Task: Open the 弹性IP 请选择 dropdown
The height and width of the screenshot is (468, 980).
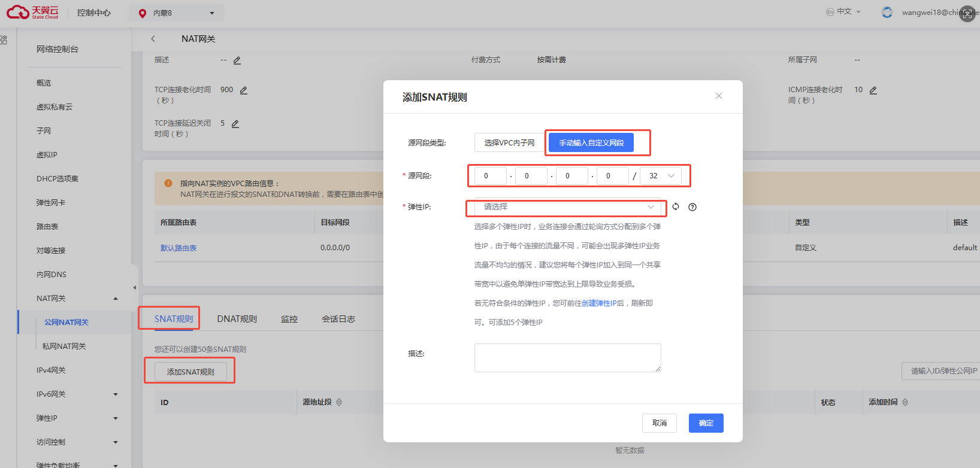Action: tap(567, 207)
